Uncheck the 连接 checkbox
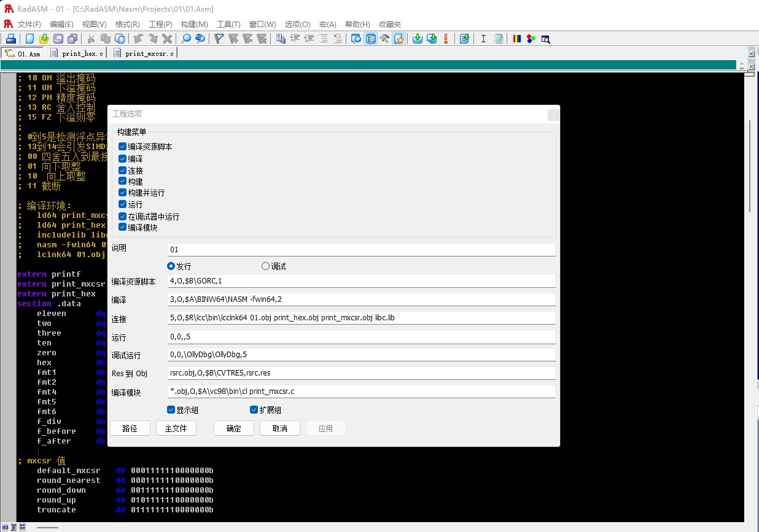Viewport: 759px width, 532px height. (x=123, y=170)
